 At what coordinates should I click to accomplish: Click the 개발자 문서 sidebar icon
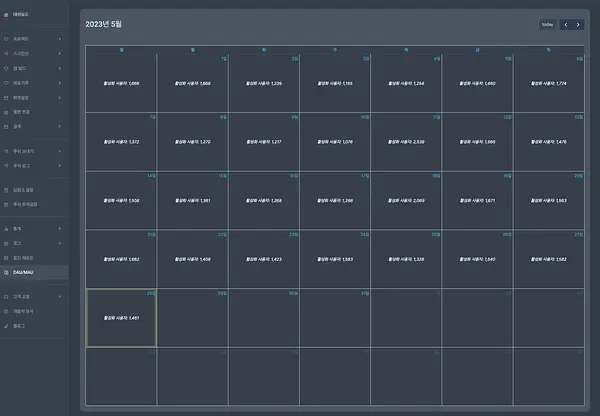pos(6,312)
